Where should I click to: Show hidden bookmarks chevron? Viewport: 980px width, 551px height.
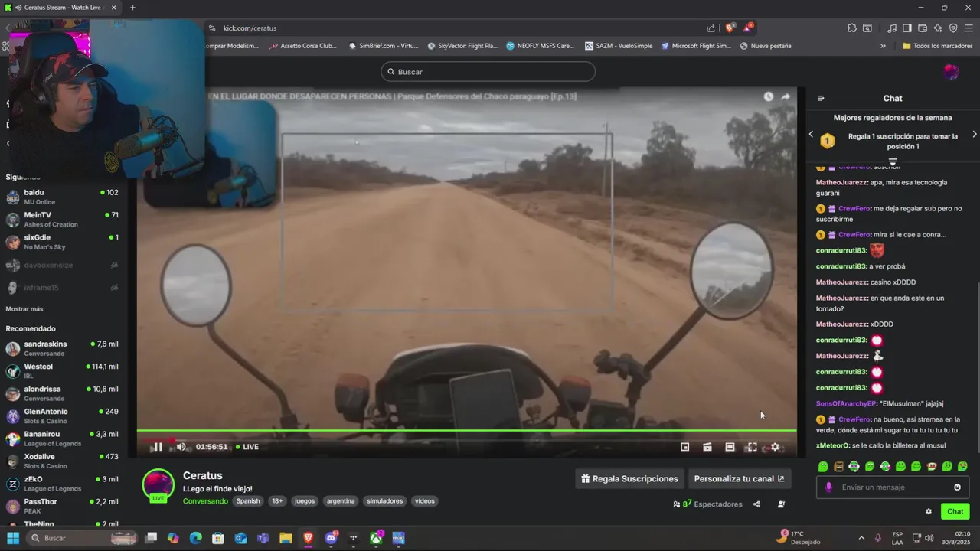pyautogui.click(x=883, y=46)
